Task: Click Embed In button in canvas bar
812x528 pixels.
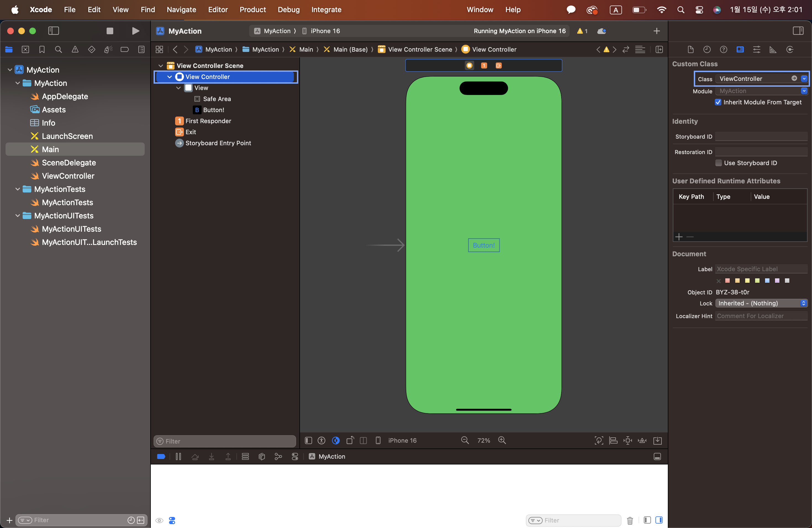Action: click(x=657, y=441)
